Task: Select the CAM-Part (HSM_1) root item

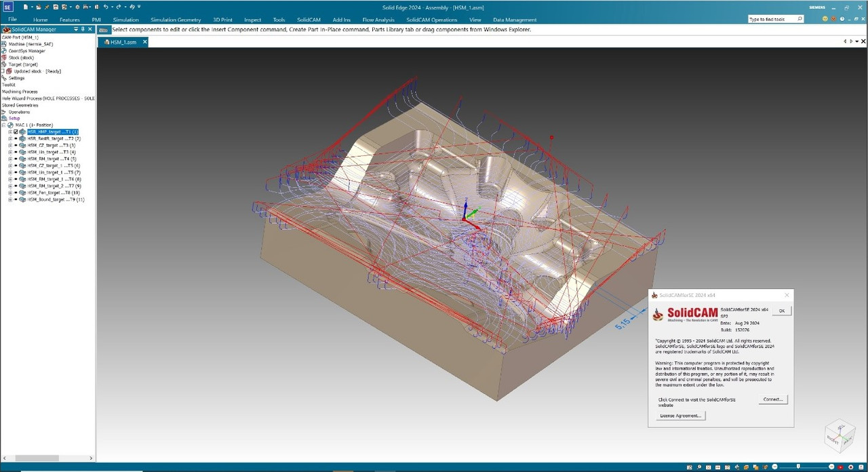Action: click(20, 37)
